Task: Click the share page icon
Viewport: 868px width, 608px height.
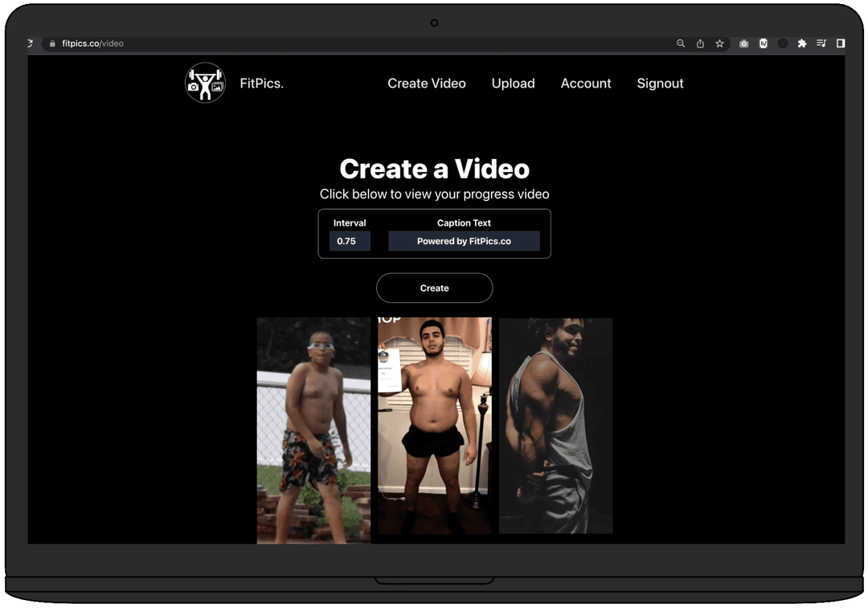Action: click(700, 43)
